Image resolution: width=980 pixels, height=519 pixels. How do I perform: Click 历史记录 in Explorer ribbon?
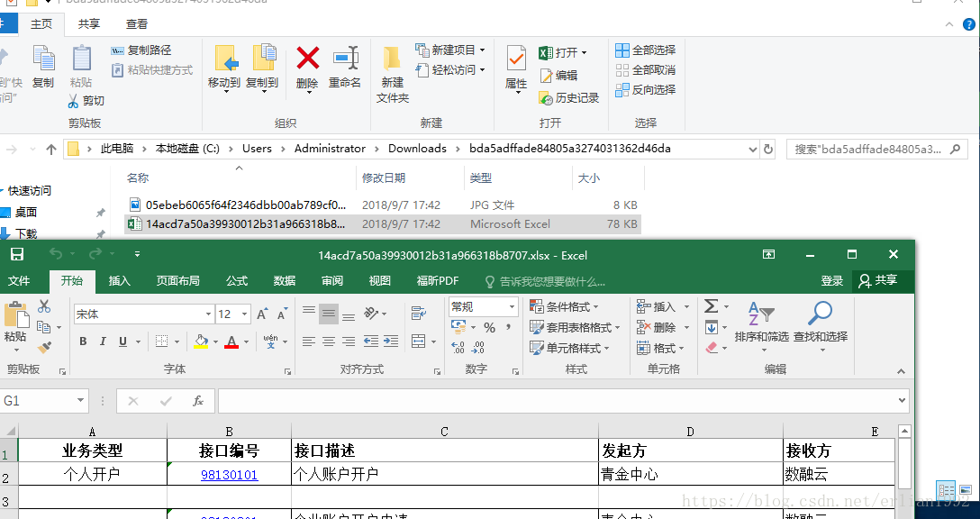pos(568,98)
